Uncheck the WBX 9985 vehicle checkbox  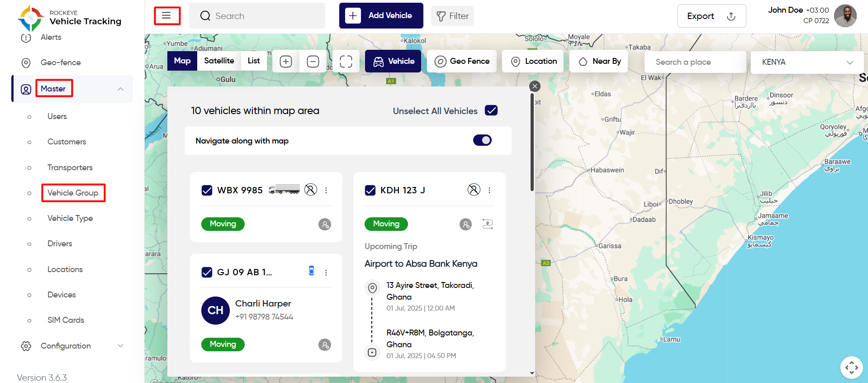pyautogui.click(x=207, y=190)
